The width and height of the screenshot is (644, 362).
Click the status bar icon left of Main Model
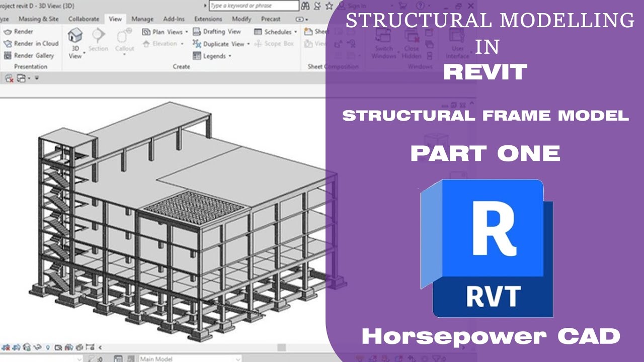[117, 359]
